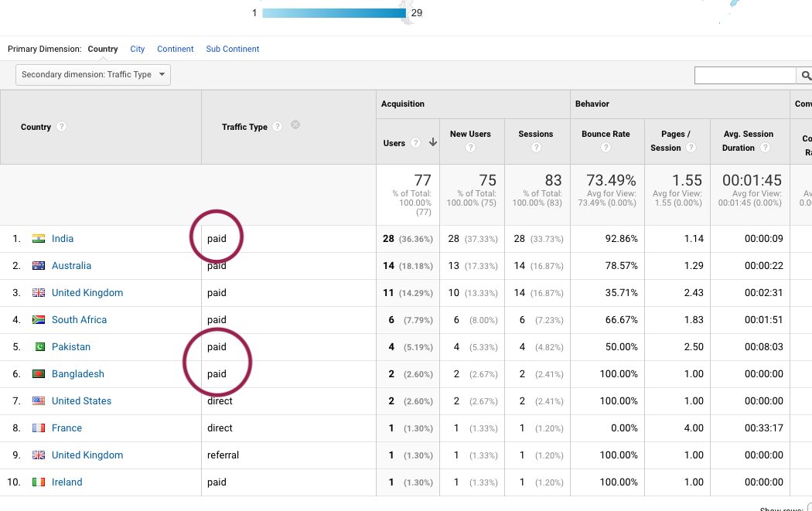Click the United States flag icon

point(39,400)
